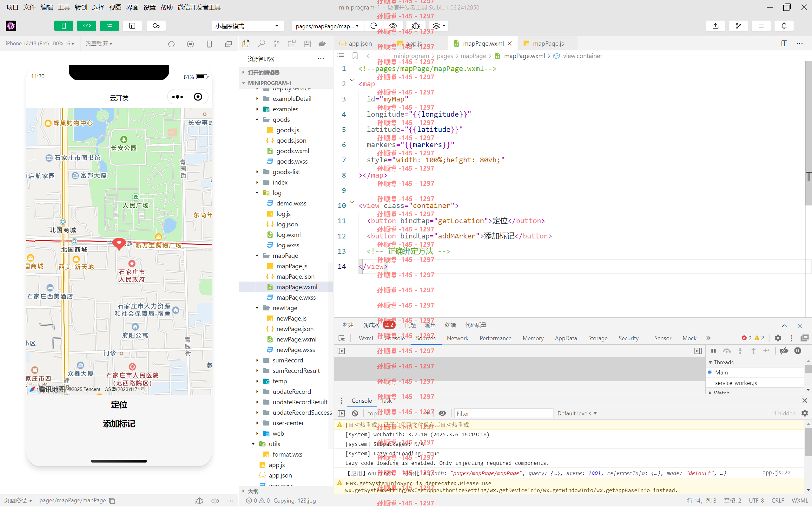This screenshot has width=812, height=507.
Task: Open the explorer files icon
Action: click(x=246, y=43)
